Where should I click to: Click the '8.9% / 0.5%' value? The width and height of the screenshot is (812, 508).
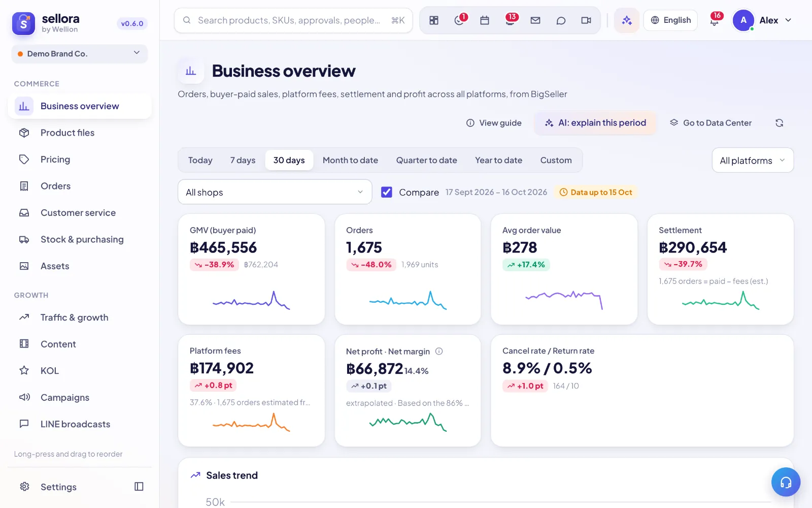pos(547,368)
